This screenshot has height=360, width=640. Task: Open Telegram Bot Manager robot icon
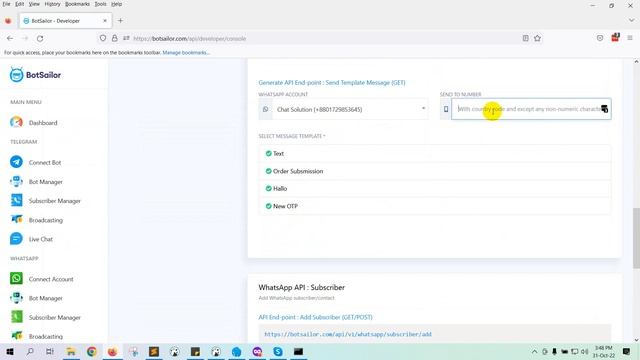tap(16, 181)
